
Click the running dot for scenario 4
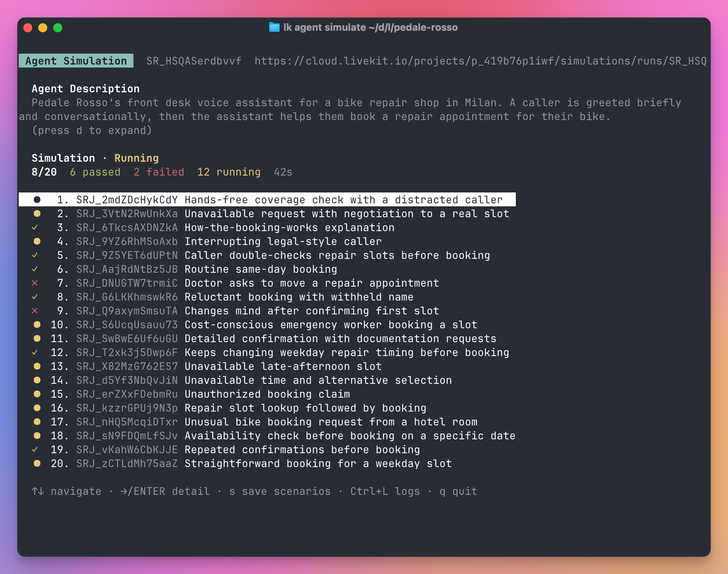pos(37,241)
